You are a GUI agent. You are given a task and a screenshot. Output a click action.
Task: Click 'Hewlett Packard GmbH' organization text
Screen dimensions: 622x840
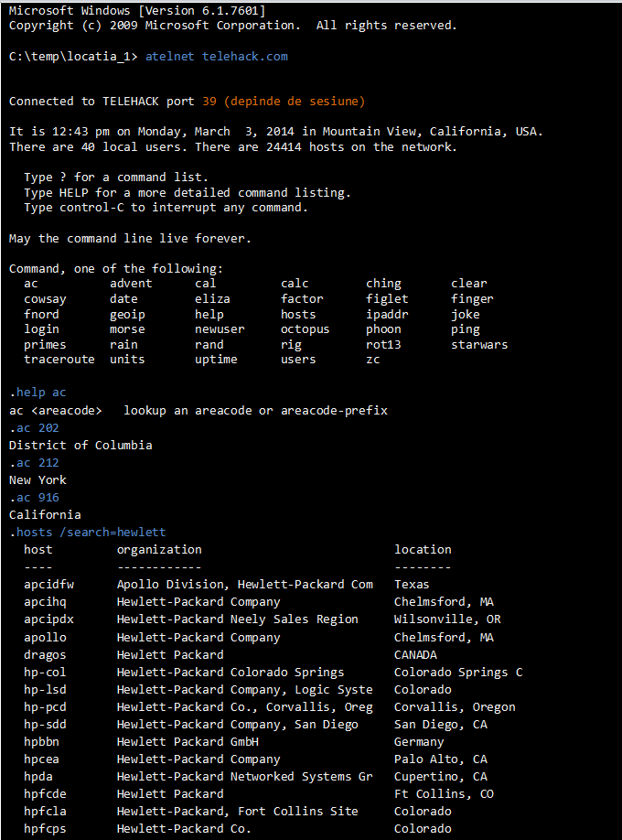point(188,742)
